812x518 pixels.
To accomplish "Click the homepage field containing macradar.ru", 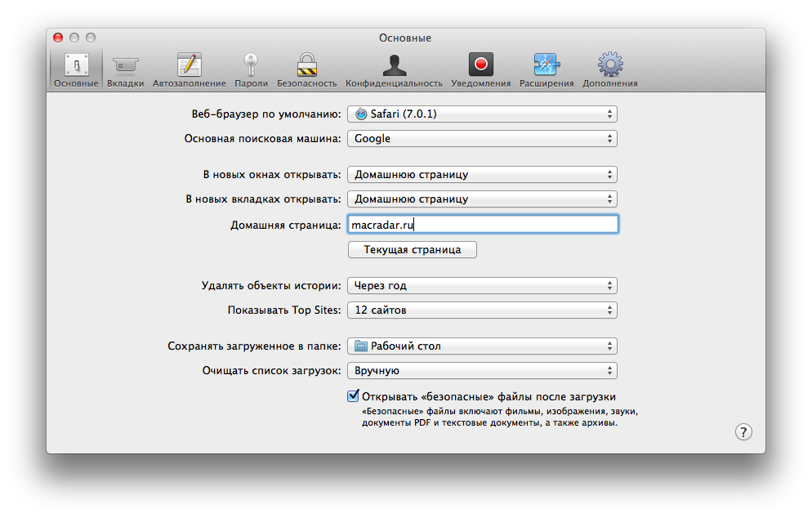I will (482, 225).
